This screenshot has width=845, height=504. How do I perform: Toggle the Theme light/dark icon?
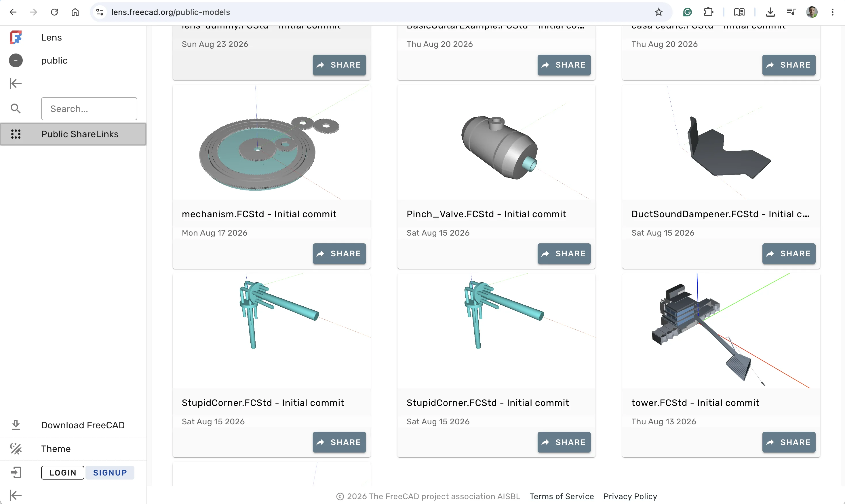[16, 449]
